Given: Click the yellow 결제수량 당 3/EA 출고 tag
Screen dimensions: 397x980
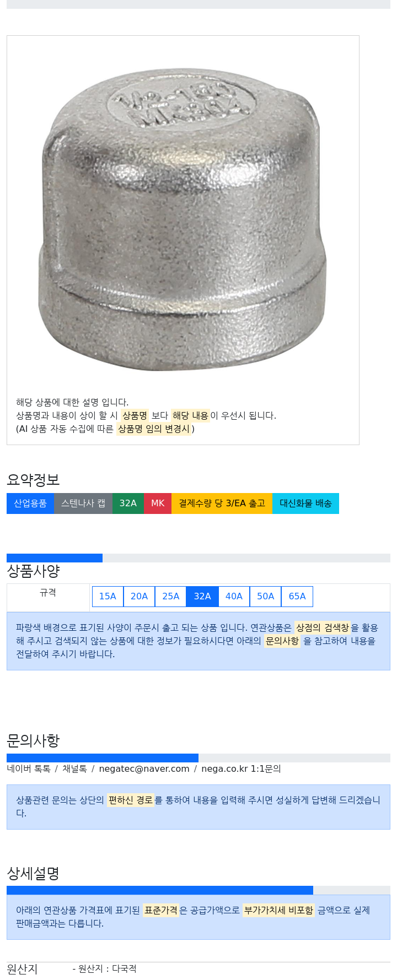Looking at the screenshot, I should (x=222, y=503).
